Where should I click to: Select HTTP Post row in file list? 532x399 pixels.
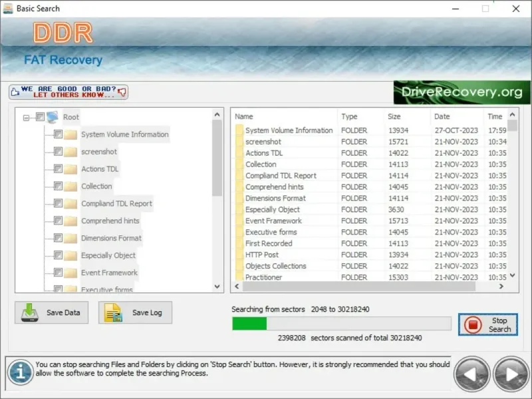click(370, 255)
